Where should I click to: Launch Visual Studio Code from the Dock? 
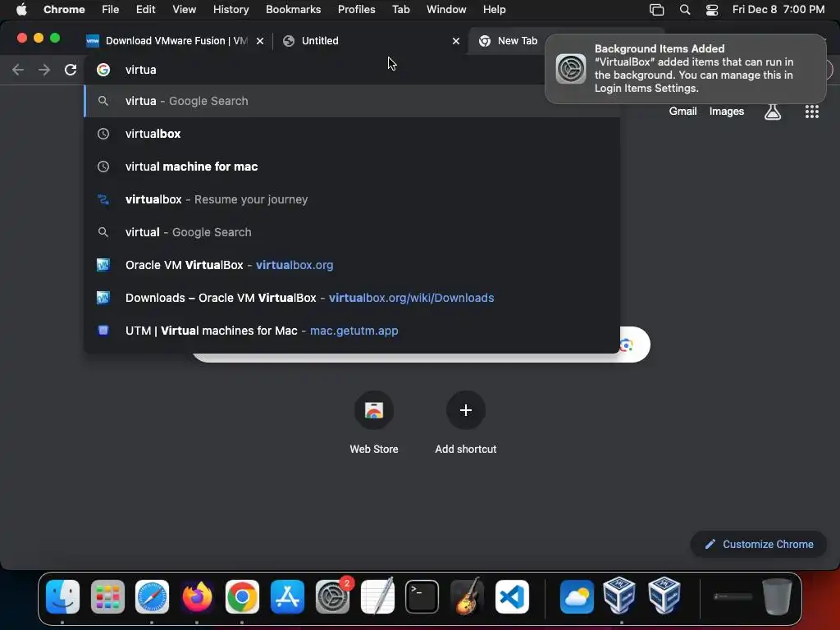512,596
